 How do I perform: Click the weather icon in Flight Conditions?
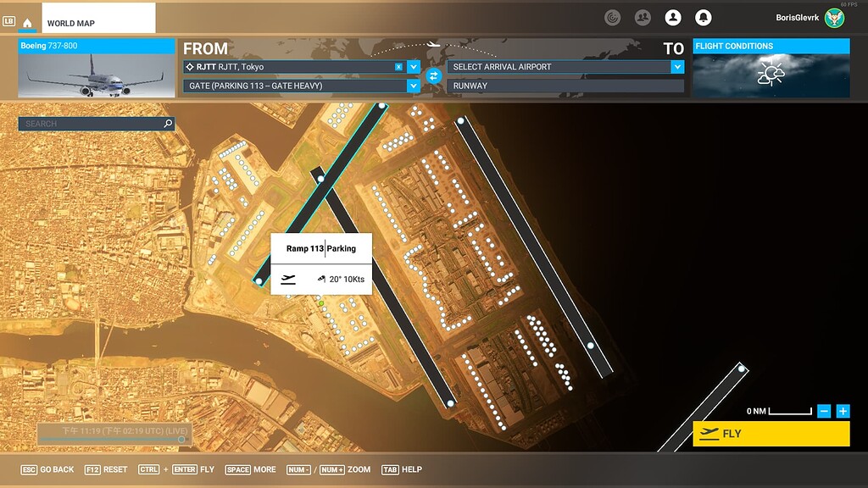771,75
